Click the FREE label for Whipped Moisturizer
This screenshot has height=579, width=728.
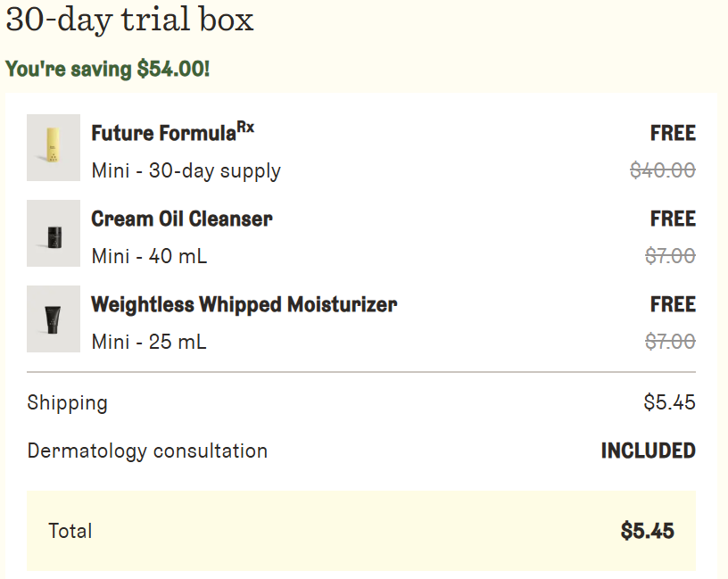673,304
